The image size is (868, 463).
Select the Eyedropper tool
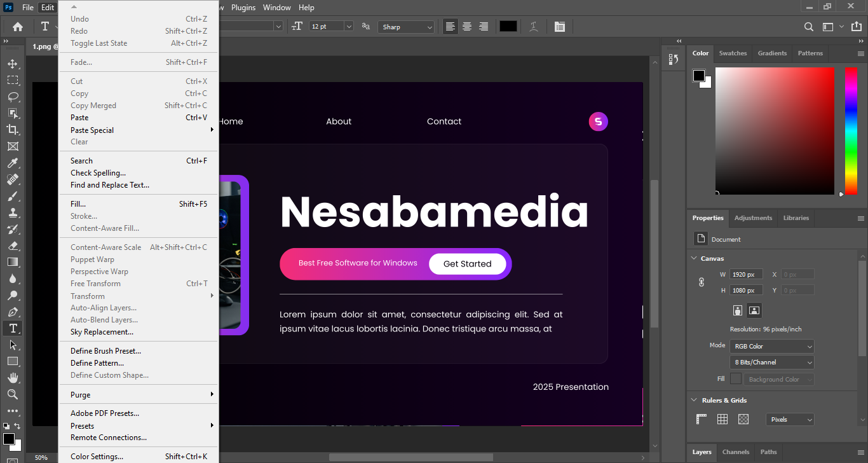click(13, 163)
